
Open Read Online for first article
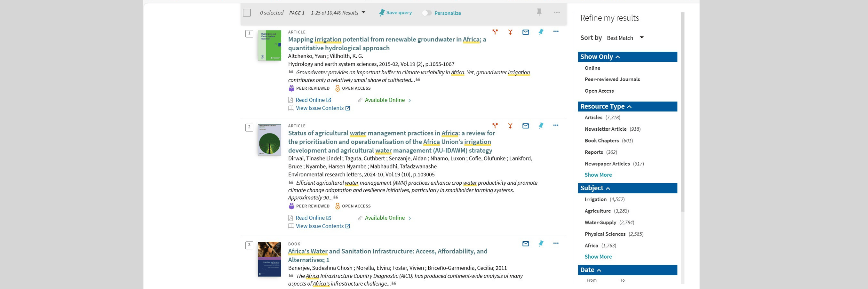click(310, 100)
